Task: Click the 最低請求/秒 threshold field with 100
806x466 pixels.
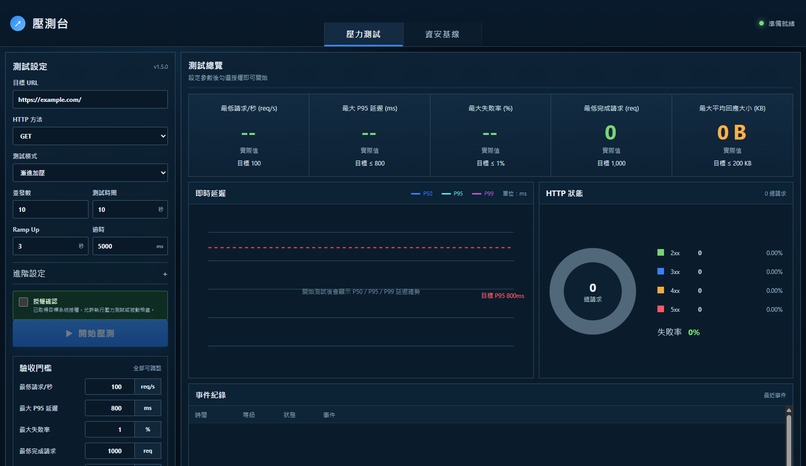Action: (109, 386)
